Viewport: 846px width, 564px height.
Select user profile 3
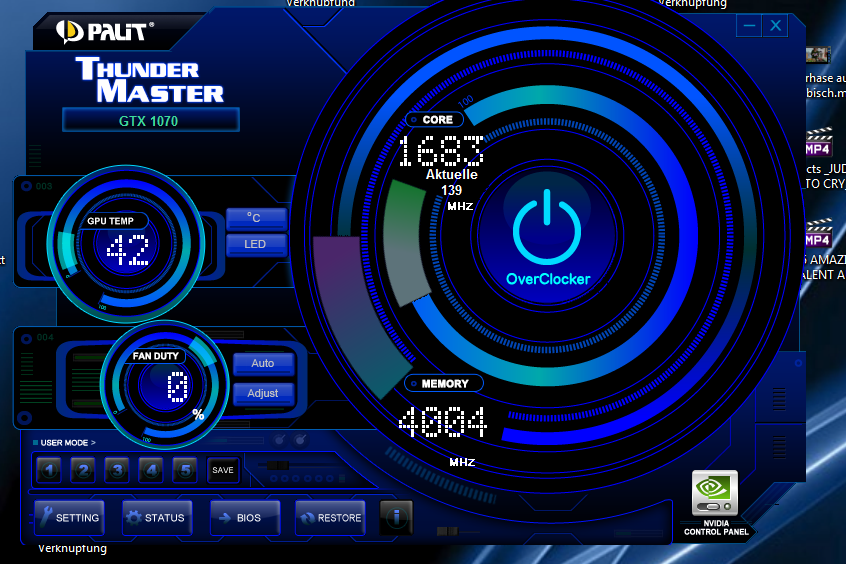(x=117, y=470)
